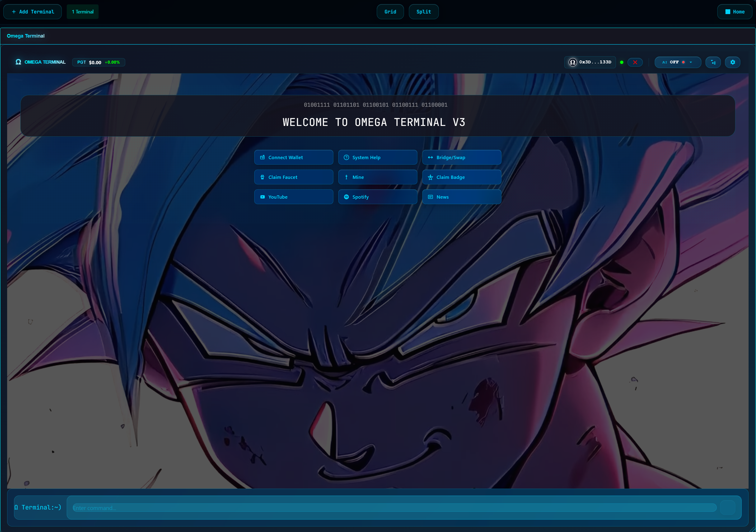Viewport: 756px width, 532px height.
Task: Click the layout tree icon button
Action: (x=713, y=62)
